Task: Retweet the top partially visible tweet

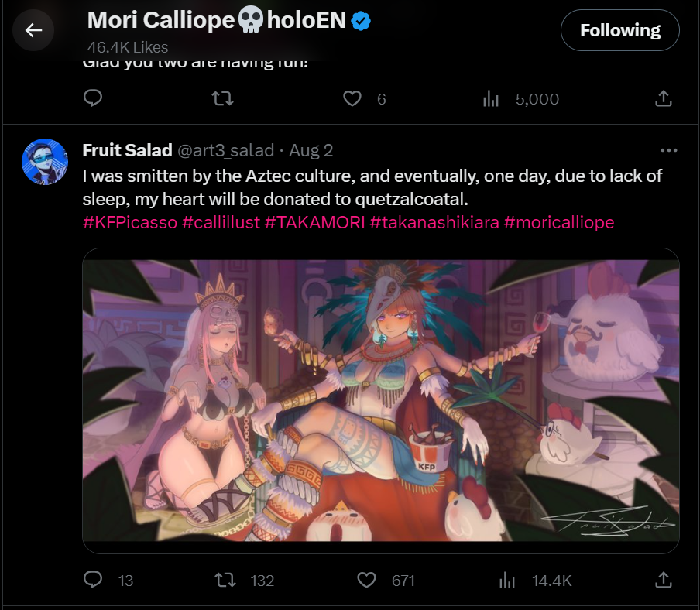Action: (x=223, y=98)
